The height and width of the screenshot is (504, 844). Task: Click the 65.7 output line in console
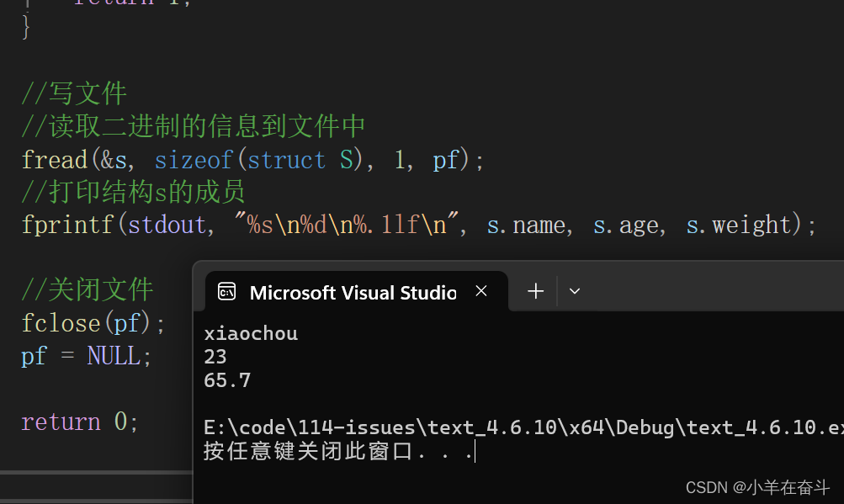point(227,381)
